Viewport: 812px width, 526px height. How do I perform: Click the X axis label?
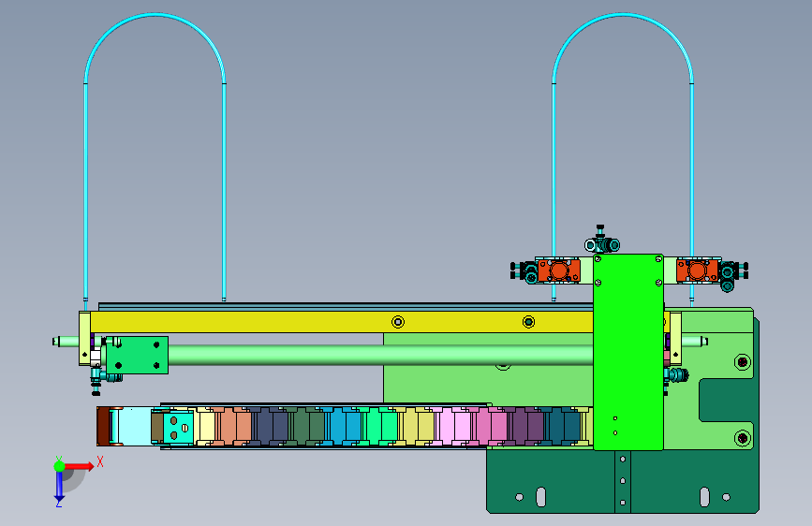pyautogui.click(x=100, y=461)
